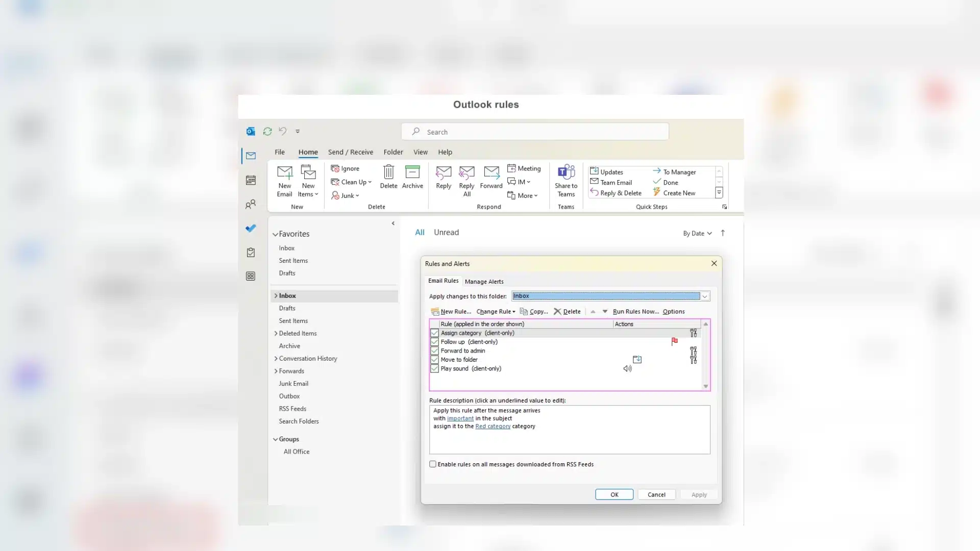
Task: Collapse the folder pane arrow
Action: pos(393,223)
